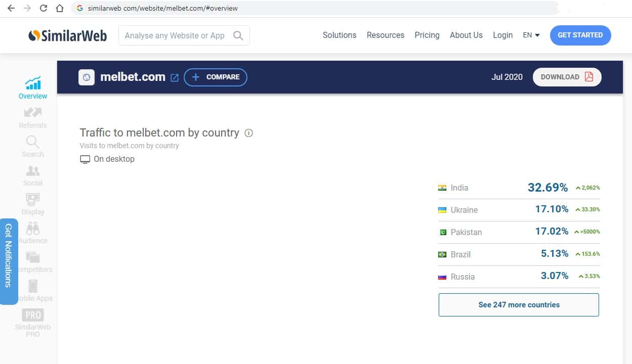Go back using the browser back arrow
Screen dimensions: 632x364
[x=11, y=8]
